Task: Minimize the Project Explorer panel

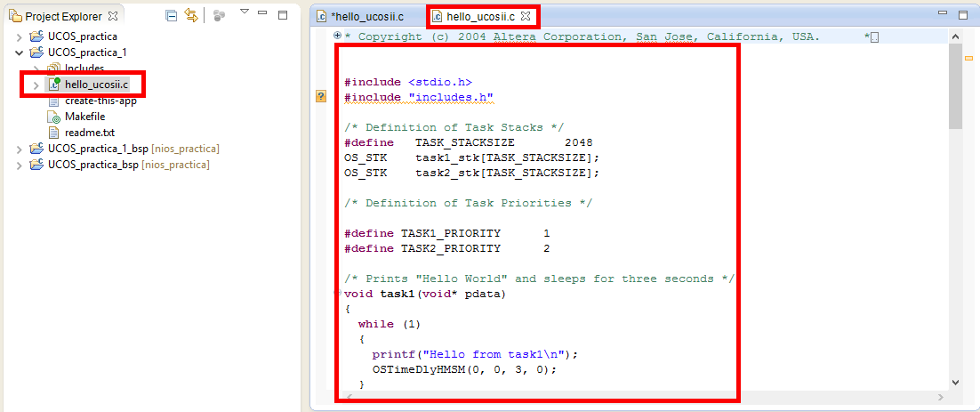Action: (262, 15)
